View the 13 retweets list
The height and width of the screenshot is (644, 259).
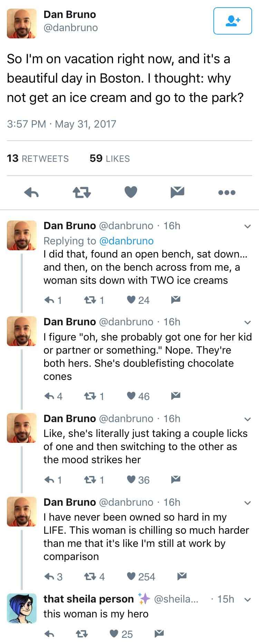point(38,158)
